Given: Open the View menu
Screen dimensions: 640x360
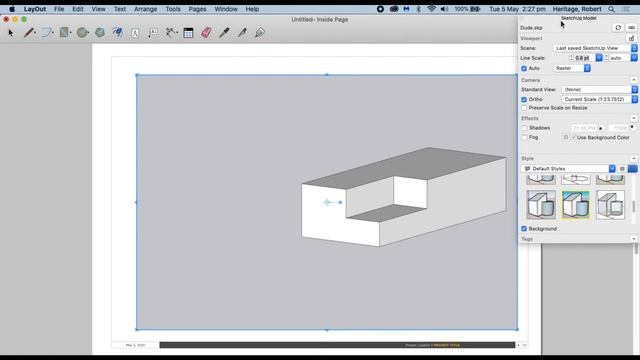Looking at the screenshot, I should point(98,9).
